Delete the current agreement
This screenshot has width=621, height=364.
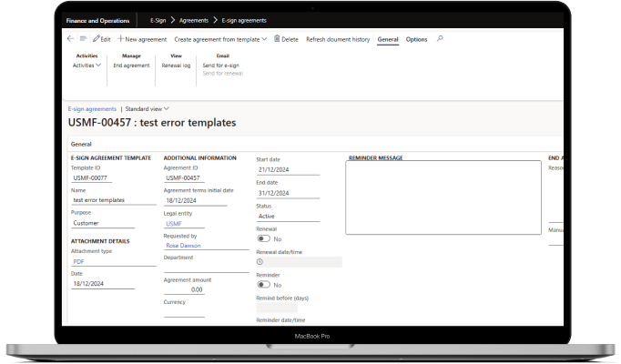pyautogui.click(x=286, y=39)
